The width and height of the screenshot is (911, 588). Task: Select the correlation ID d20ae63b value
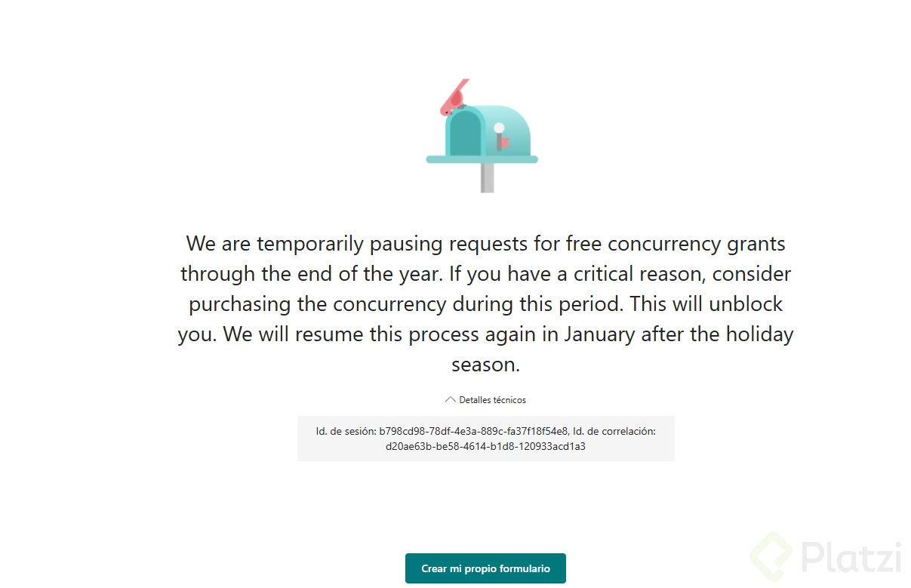[485, 446]
